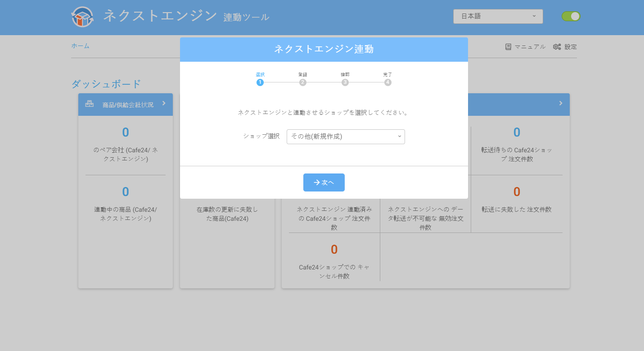Viewport: 644px width, 351px height.
Task: Click the ダッシュボード heading
Action: coord(106,84)
